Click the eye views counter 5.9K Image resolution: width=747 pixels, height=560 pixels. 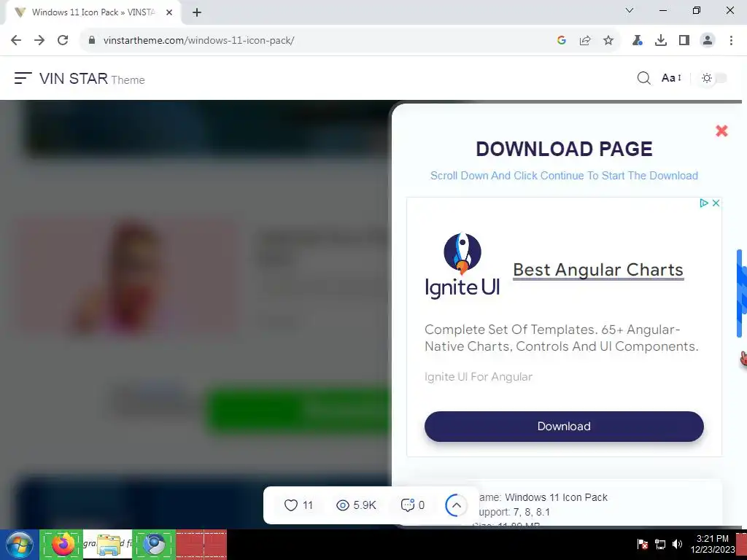tap(356, 505)
